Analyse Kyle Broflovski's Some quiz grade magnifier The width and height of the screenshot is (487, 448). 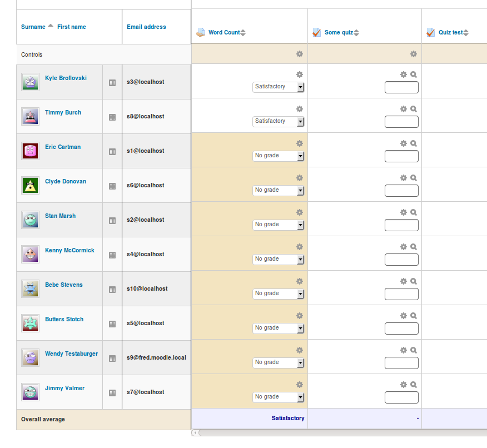tap(414, 74)
